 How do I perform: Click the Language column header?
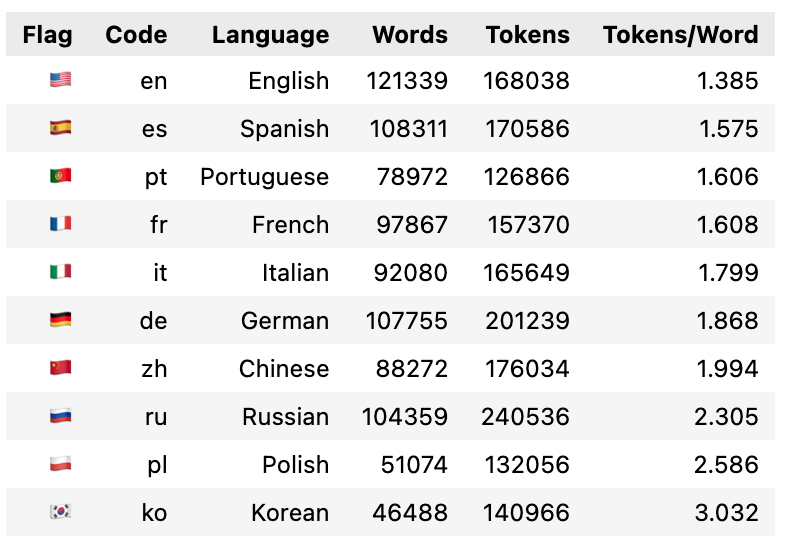coord(271,35)
